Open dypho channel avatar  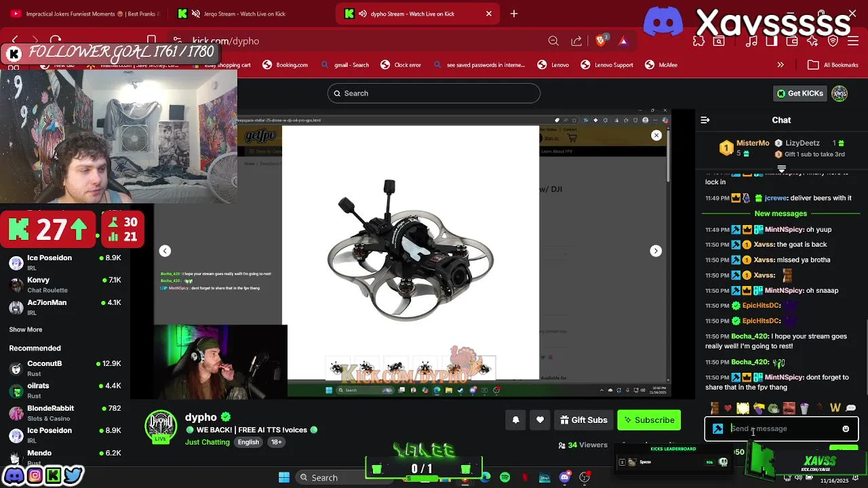point(161,426)
